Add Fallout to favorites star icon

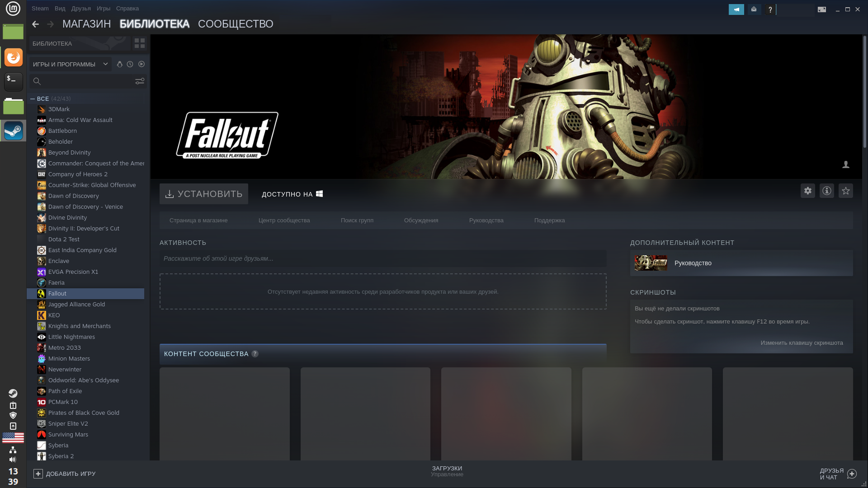[846, 191]
